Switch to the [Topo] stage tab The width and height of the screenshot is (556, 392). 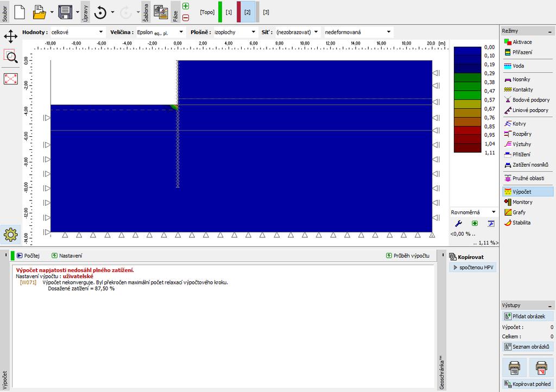(207, 12)
